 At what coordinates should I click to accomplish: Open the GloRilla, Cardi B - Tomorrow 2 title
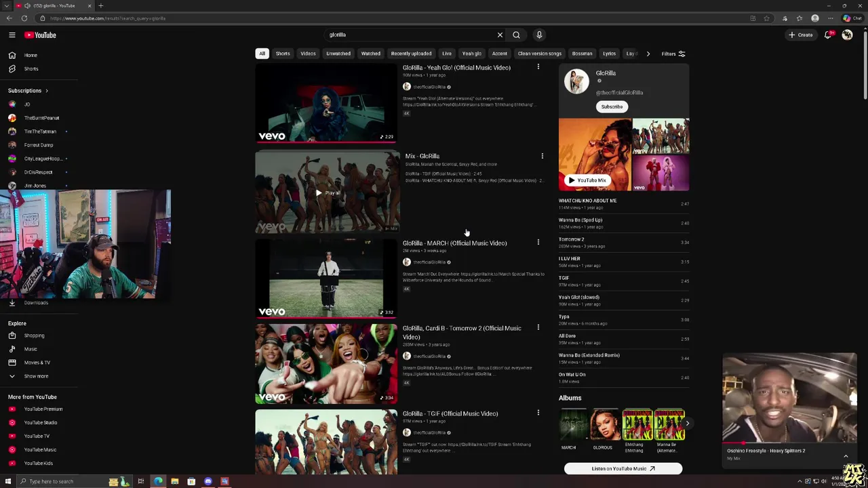click(x=462, y=332)
